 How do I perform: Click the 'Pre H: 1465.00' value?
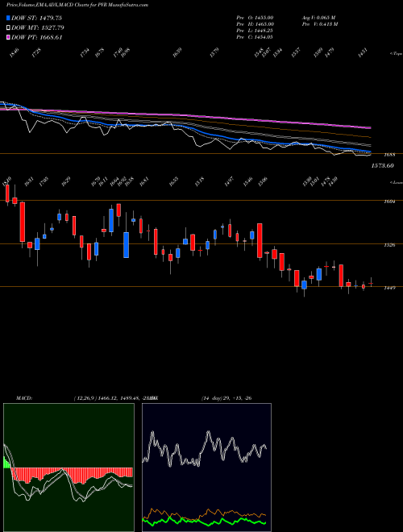[x=255, y=24]
